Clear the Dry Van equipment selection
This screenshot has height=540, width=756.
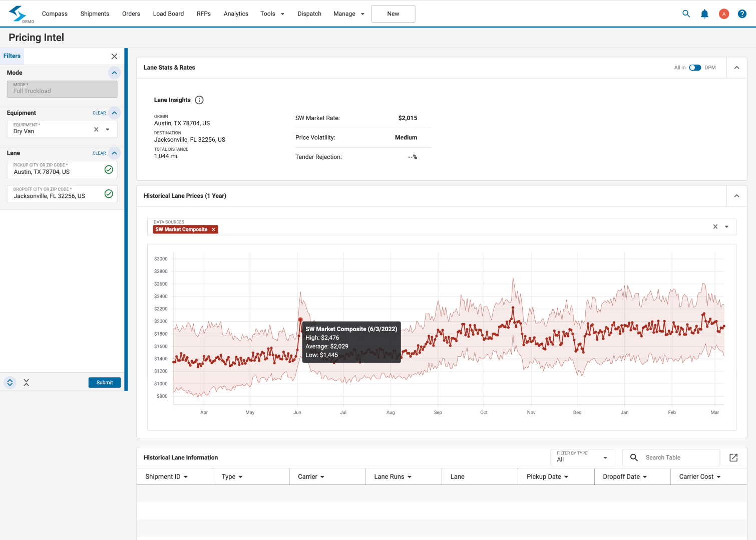[96, 130]
